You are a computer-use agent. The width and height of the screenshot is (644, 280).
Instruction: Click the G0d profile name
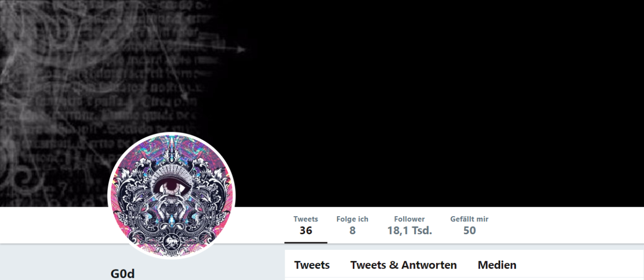(x=123, y=274)
